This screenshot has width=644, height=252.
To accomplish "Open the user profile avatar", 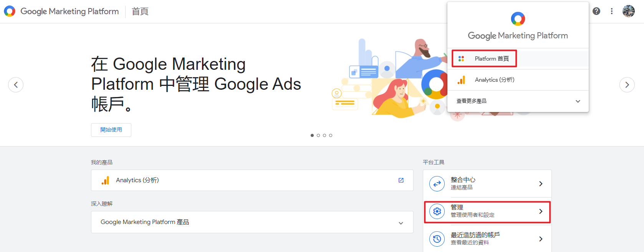I will 629,11.
